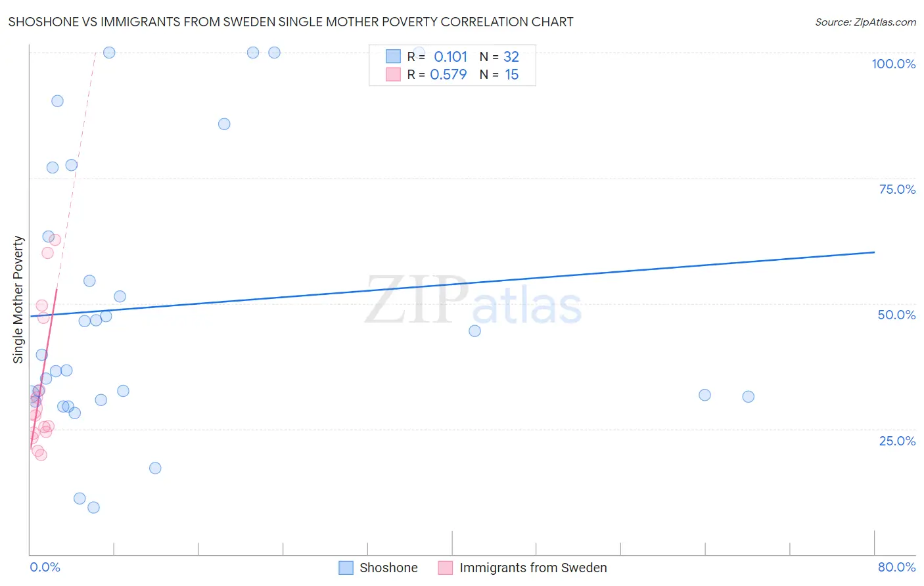924x586 pixels.
Task: Select the highest pink data point near 62%
Action: 55,239
